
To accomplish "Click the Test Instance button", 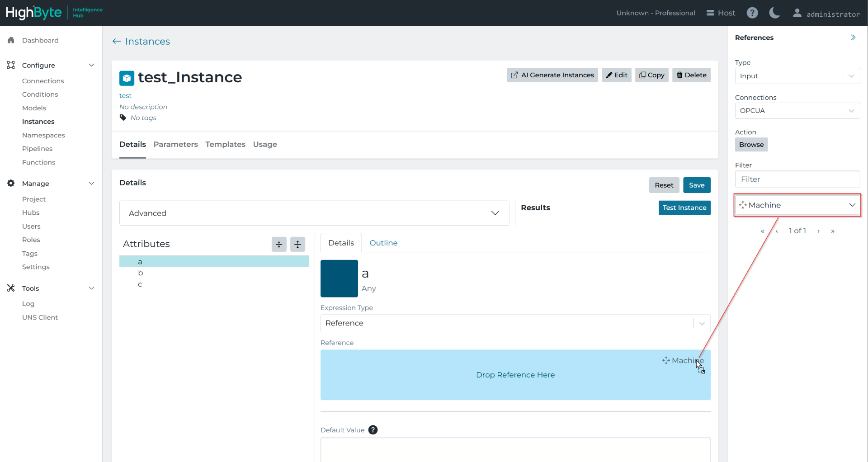I will click(684, 208).
